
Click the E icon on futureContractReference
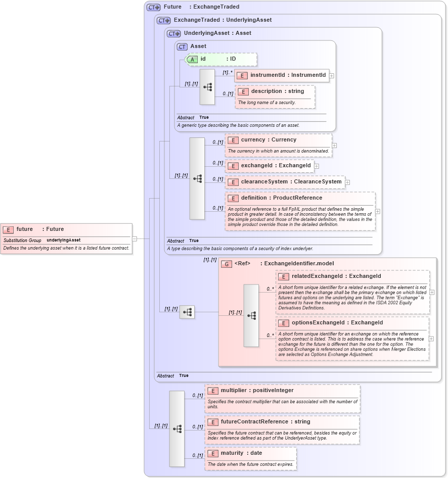[x=213, y=421]
